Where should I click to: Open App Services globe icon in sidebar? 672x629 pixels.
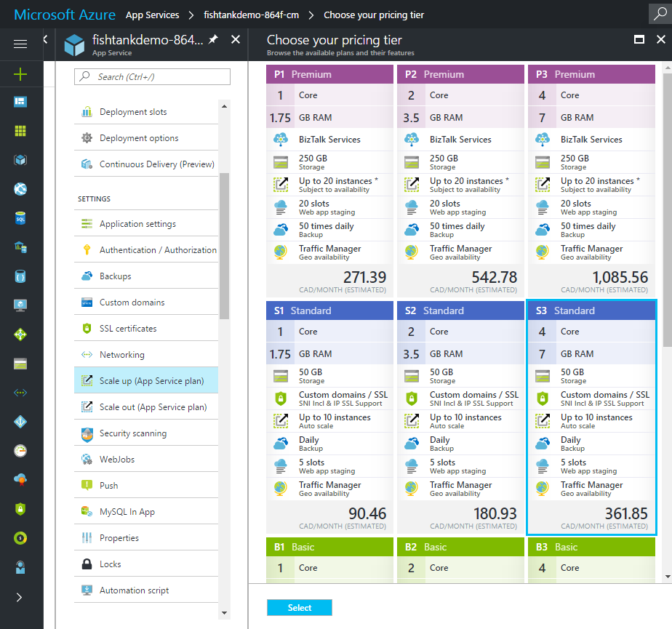coord(20,189)
